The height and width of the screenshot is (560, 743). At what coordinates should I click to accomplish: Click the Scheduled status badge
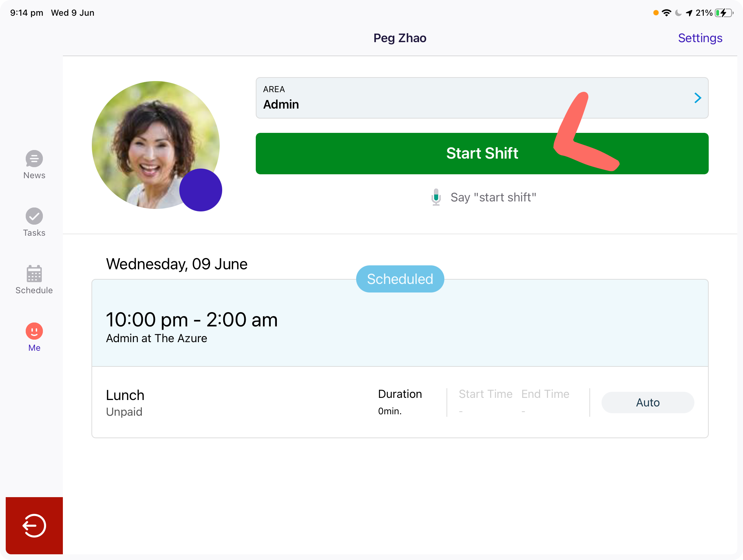[400, 279]
